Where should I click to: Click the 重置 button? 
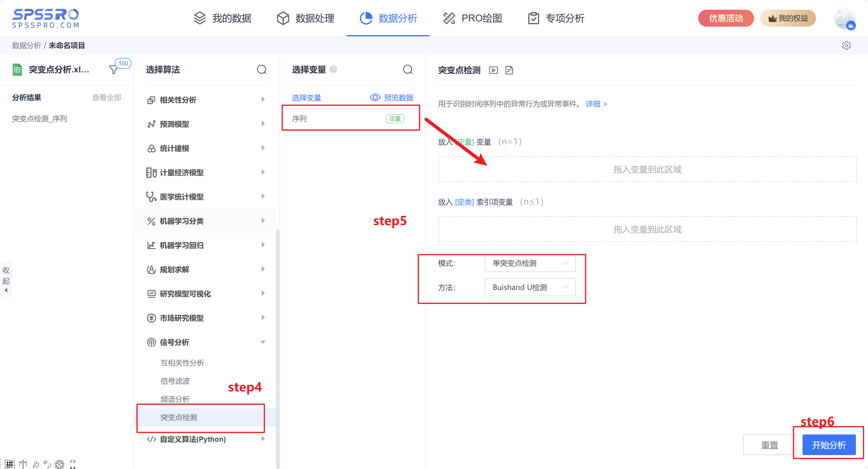coord(769,445)
